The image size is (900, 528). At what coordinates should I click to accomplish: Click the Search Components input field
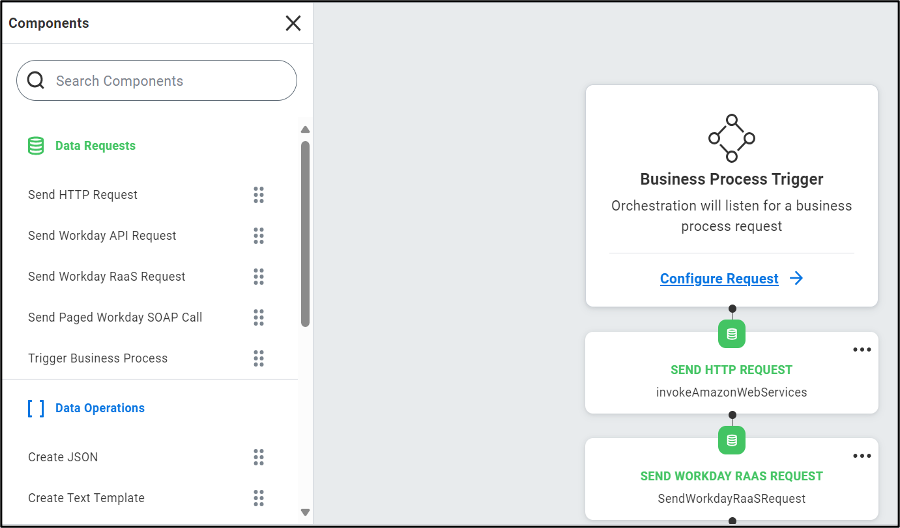click(x=170, y=81)
